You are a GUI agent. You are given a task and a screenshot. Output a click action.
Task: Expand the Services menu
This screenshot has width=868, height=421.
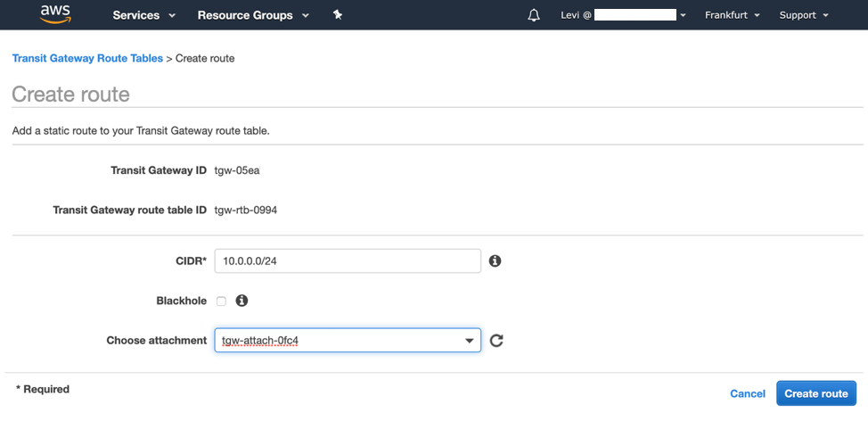[x=144, y=15]
